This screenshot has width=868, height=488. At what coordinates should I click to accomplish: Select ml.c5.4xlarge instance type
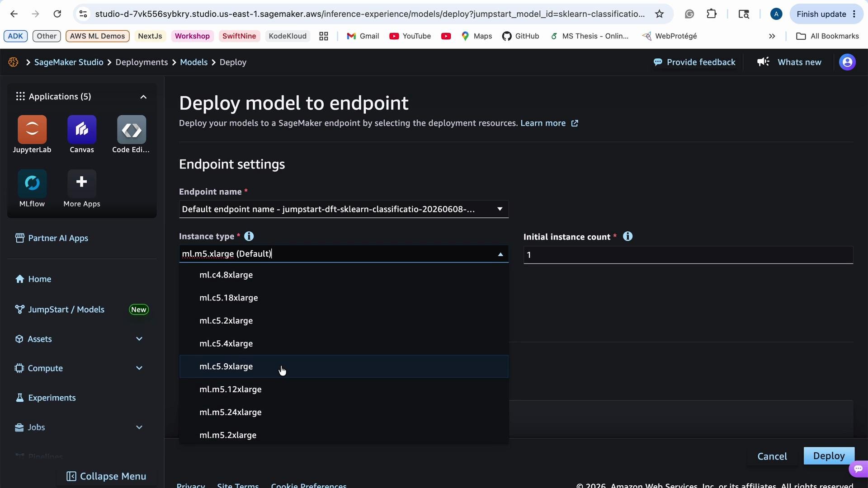pos(344,343)
